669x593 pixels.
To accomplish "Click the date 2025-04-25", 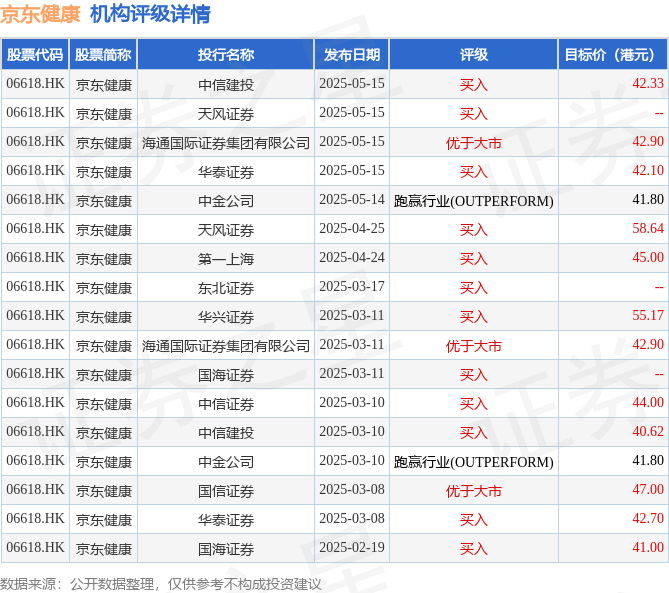I will pyautogui.click(x=352, y=228).
